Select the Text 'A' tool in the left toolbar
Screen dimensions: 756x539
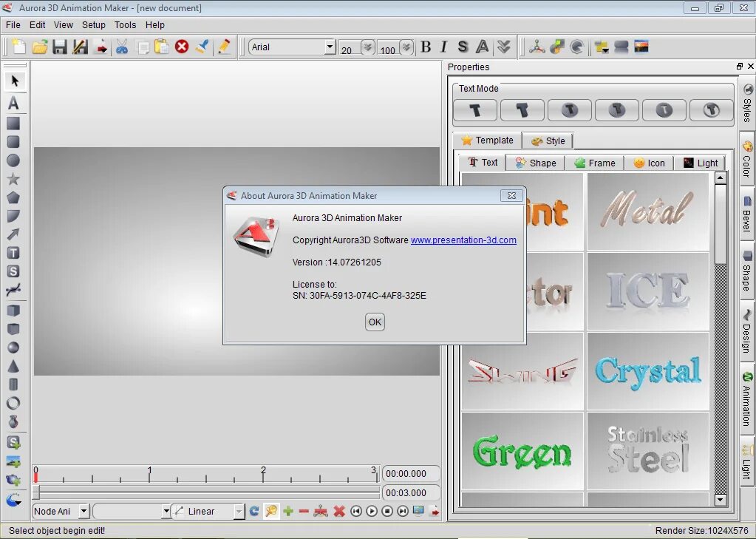coord(13,103)
